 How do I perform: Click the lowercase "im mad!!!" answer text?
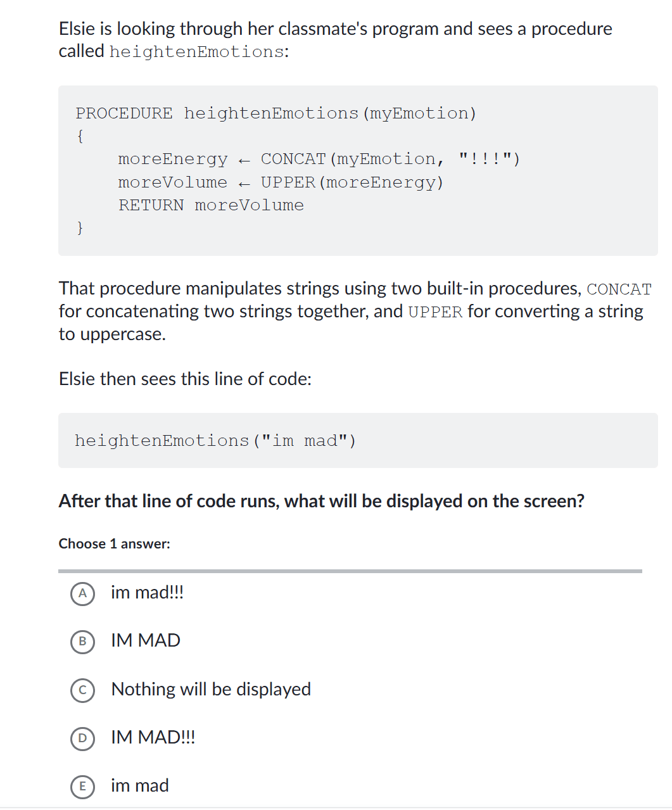click(147, 593)
